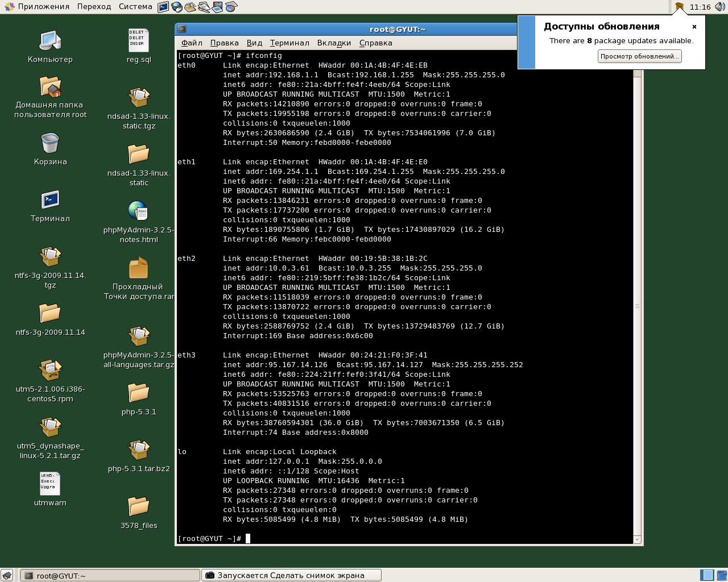Screen dimensions: 728x582
Task: Open the web browser launcher in panel
Action: 177,7
